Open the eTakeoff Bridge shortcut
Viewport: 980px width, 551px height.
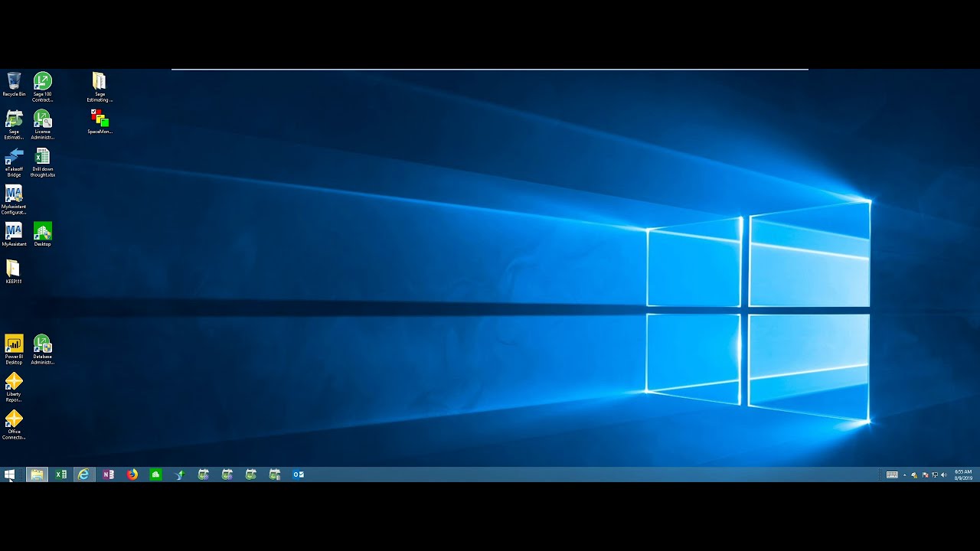[x=14, y=162]
